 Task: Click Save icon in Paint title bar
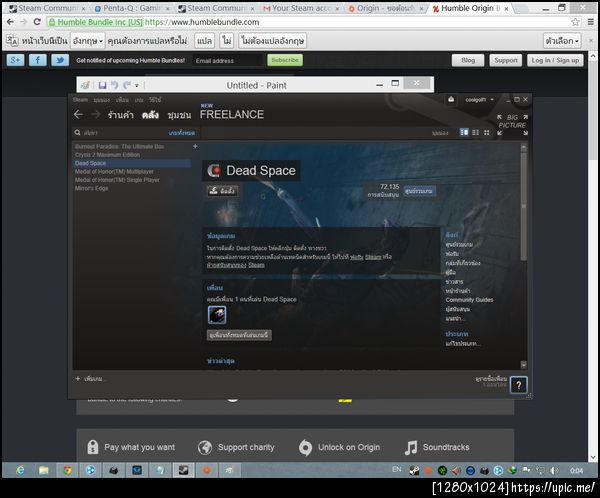coord(102,85)
